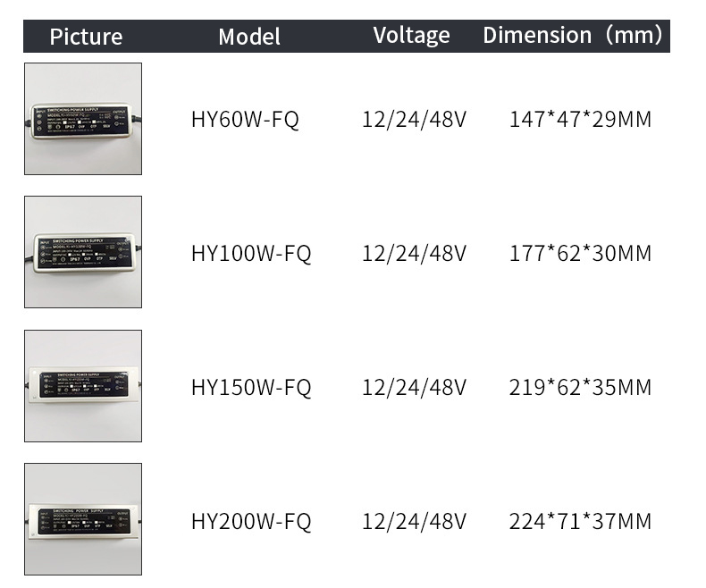Click the HY200W-FQ model name
The height and width of the screenshot is (588, 706).
coord(251,522)
